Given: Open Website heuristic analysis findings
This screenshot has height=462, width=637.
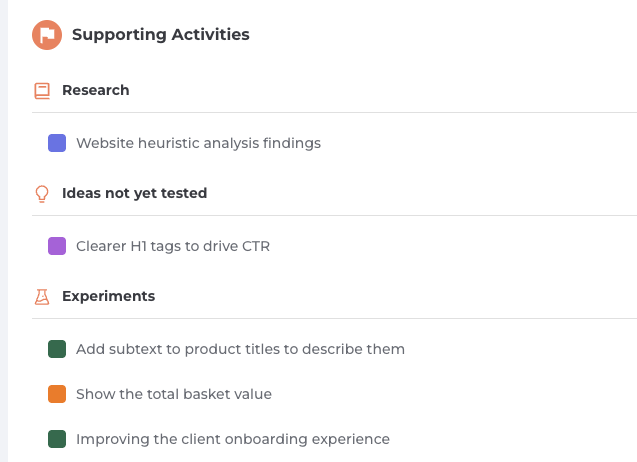Looking at the screenshot, I should point(198,143).
